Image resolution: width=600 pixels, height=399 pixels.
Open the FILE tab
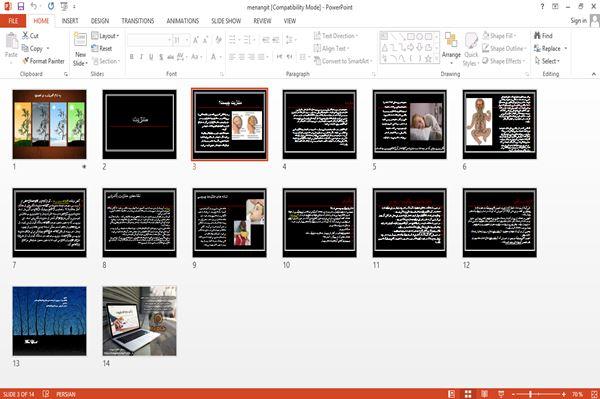(13, 21)
